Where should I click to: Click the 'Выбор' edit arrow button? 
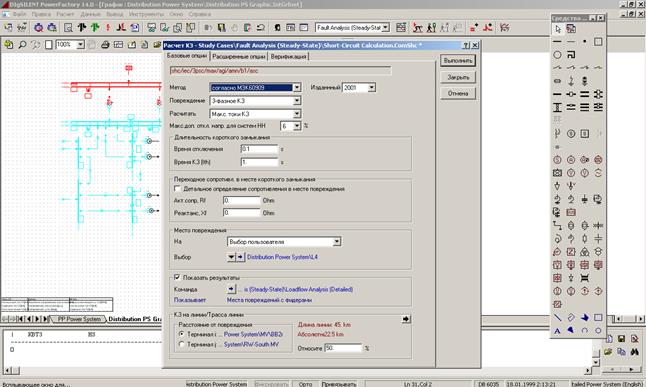[x=240, y=257]
